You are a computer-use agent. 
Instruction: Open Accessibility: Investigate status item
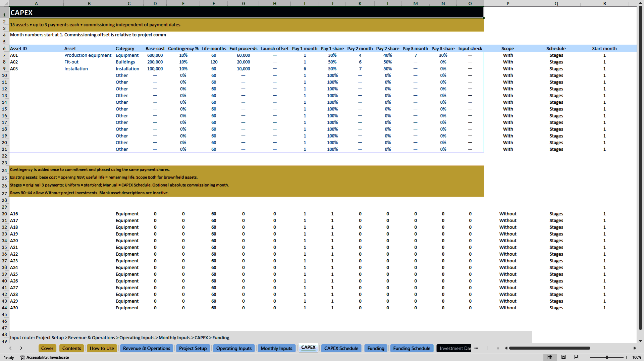pos(45,357)
